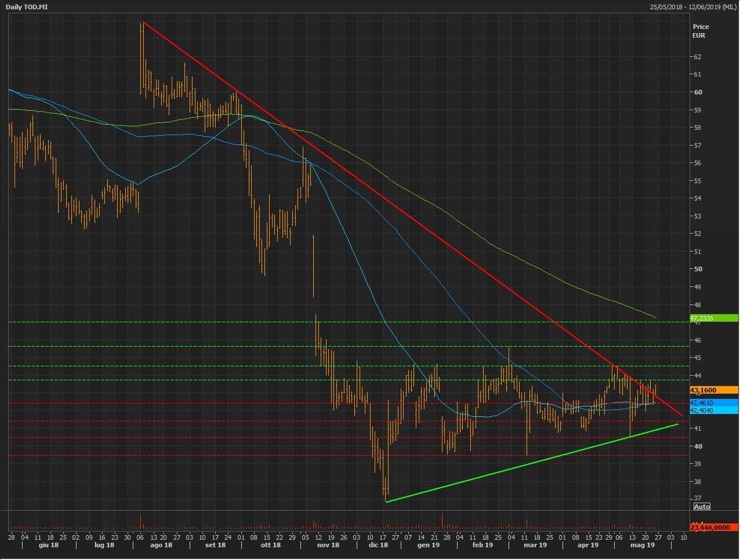This screenshot has height=560, width=740.
Task: Click the Price EUR axis label
Action: [x=701, y=31]
